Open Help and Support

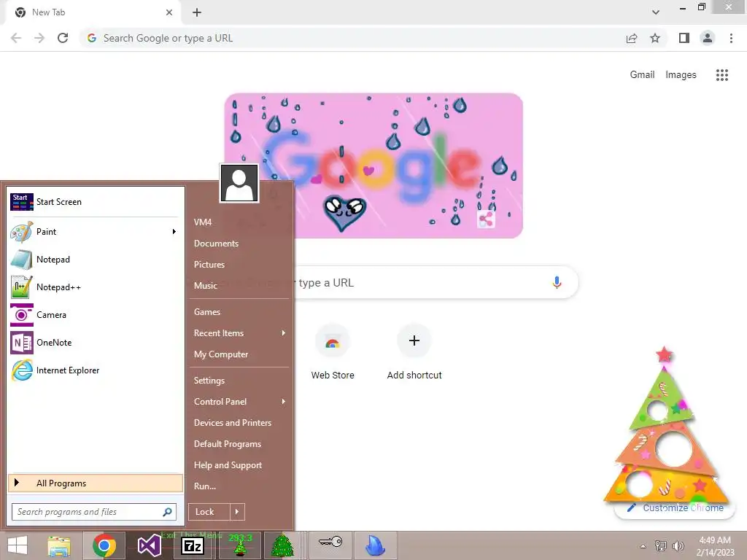(228, 465)
